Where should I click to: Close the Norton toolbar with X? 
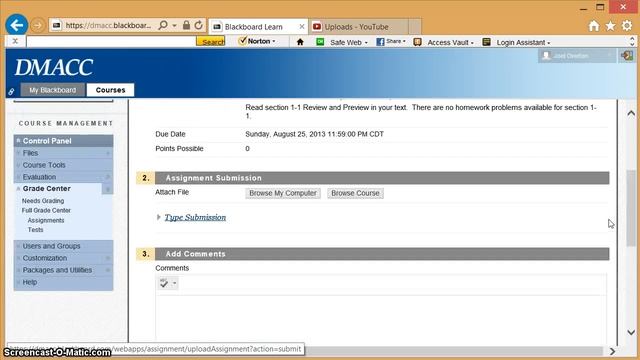[15, 41]
